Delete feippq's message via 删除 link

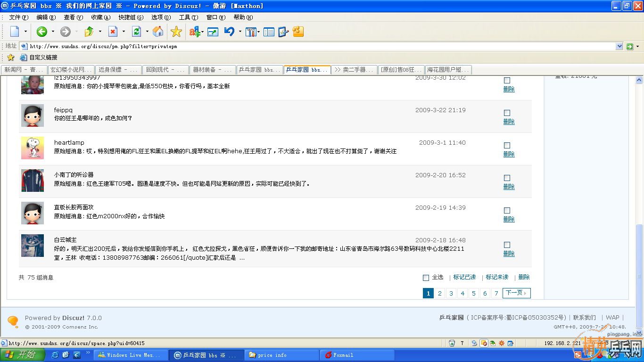coord(509,122)
